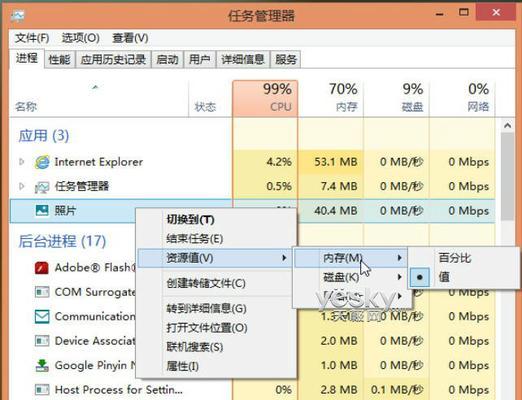522x400 pixels.
Task: Sort by the 内存 column header
Action: coord(331,98)
